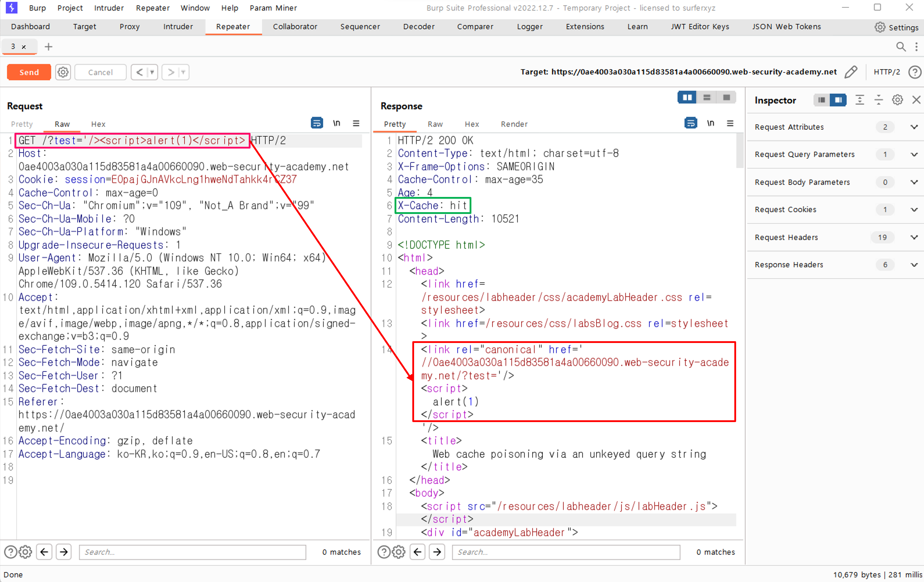Select side-by-side request/response layout

click(x=687, y=97)
